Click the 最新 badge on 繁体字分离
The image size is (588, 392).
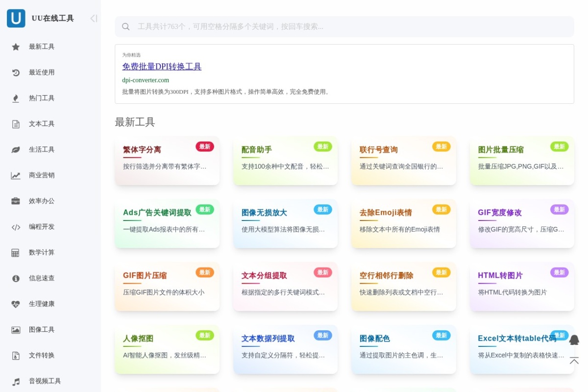coord(205,147)
